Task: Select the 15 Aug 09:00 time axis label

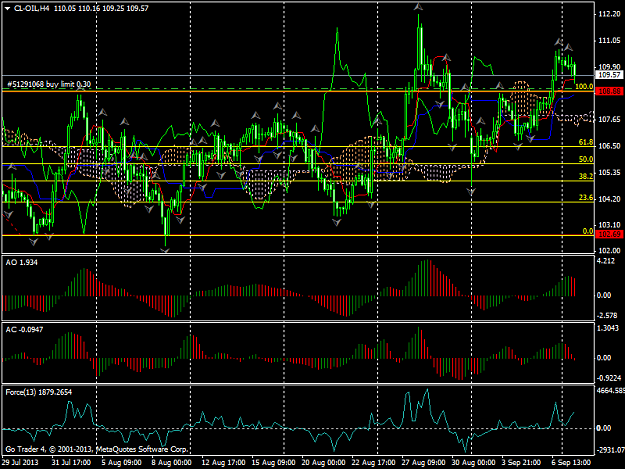Action: [273, 462]
